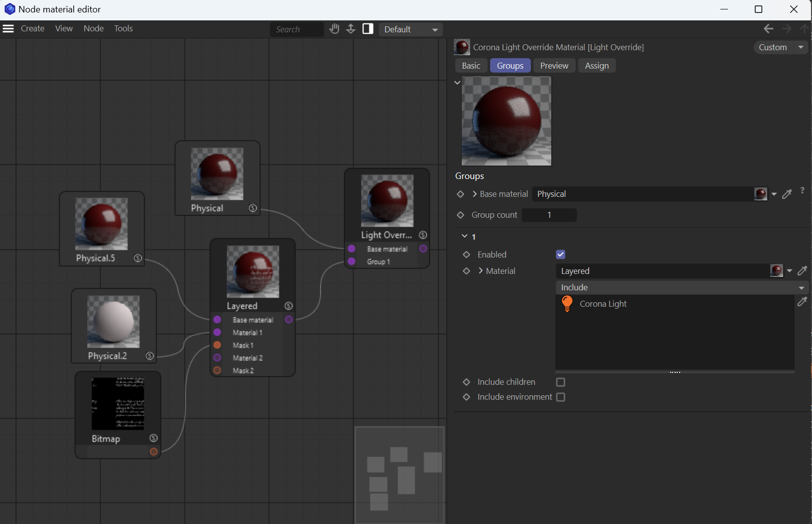Open the Create menu
Screen dimensions: 812x524
pos(32,28)
